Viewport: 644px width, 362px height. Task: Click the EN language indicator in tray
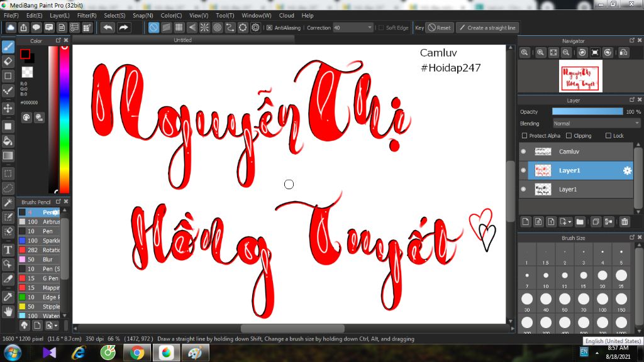(x=584, y=352)
